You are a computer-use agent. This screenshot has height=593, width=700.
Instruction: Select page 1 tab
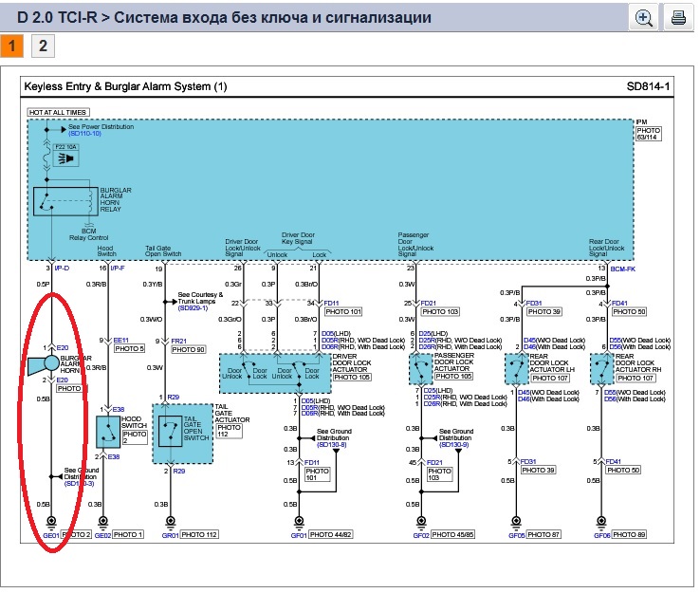(12, 46)
